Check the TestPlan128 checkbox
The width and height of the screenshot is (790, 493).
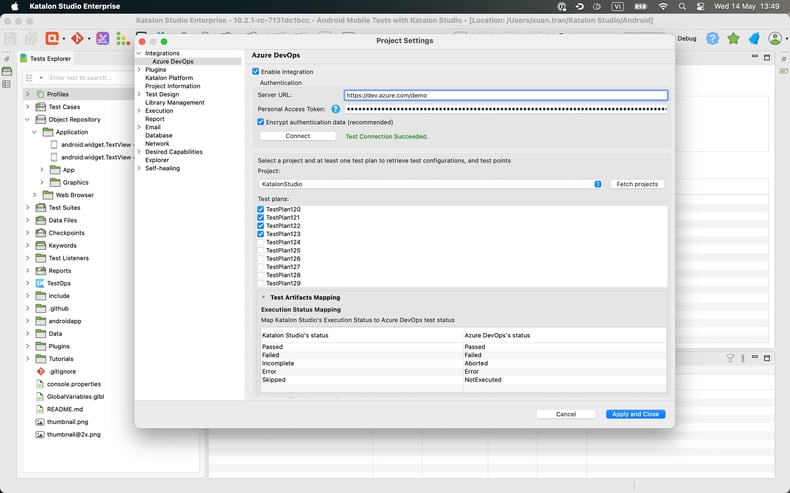pos(260,275)
